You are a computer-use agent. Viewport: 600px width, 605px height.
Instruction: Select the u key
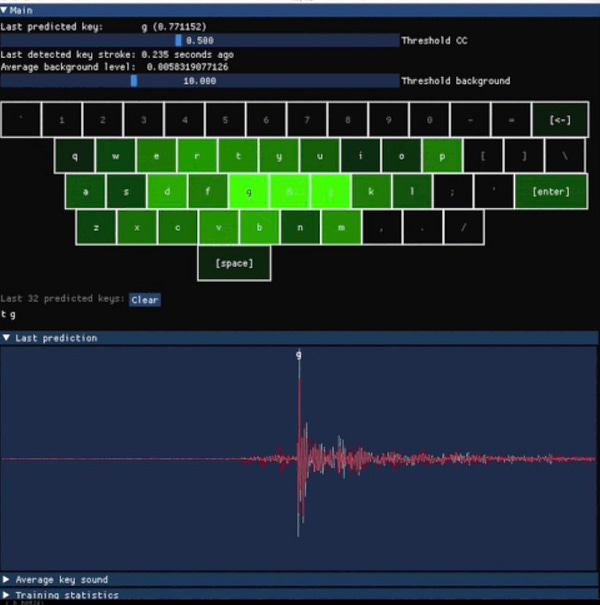click(320, 155)
